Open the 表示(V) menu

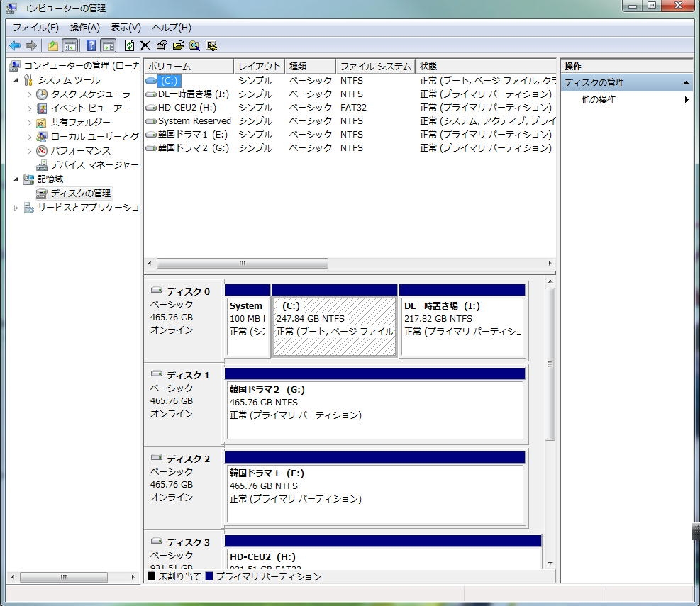point(126,28)
